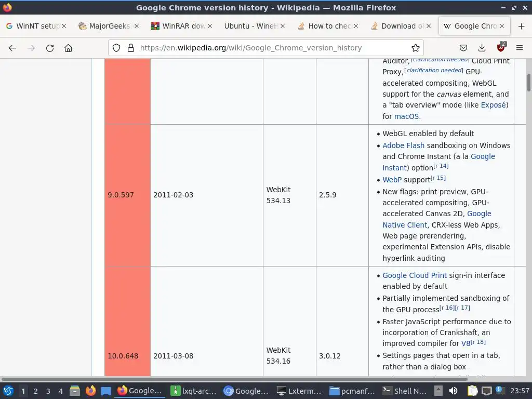The width and height of the screenshot is (532, 399).
Task: Switch to lxqt-archiver taskbar window
Action: click(x=194, y=391)
